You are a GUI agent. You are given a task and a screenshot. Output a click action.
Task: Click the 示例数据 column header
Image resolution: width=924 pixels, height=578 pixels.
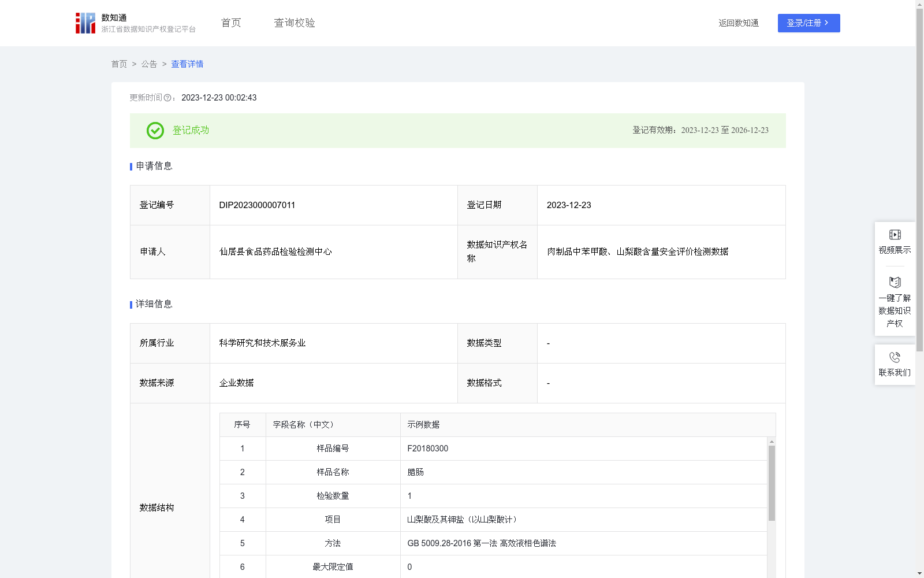pos(588,425)
